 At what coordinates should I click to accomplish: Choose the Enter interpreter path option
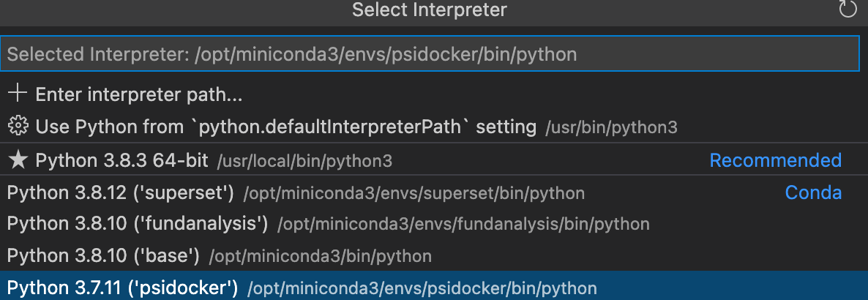139,94
